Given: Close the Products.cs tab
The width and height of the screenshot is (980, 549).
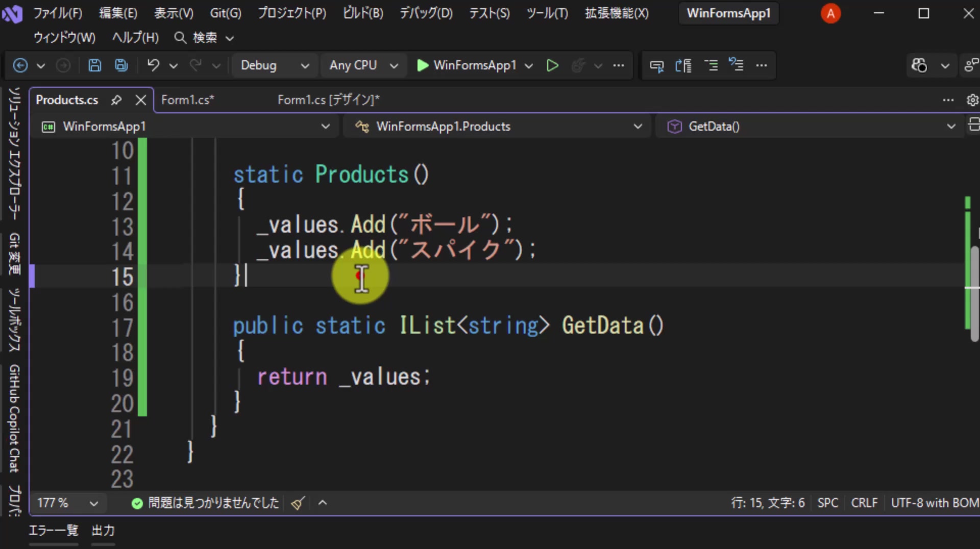Looking at the screenshot, I should click(141, 100).
